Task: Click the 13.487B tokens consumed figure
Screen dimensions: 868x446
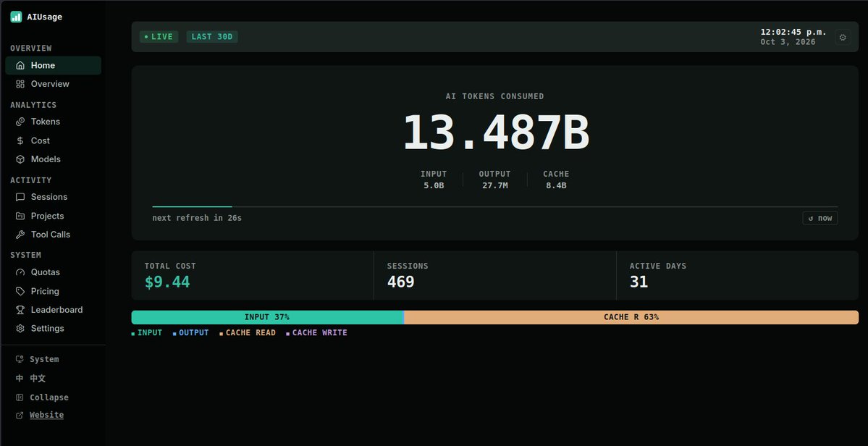Action: coord(495,132)
